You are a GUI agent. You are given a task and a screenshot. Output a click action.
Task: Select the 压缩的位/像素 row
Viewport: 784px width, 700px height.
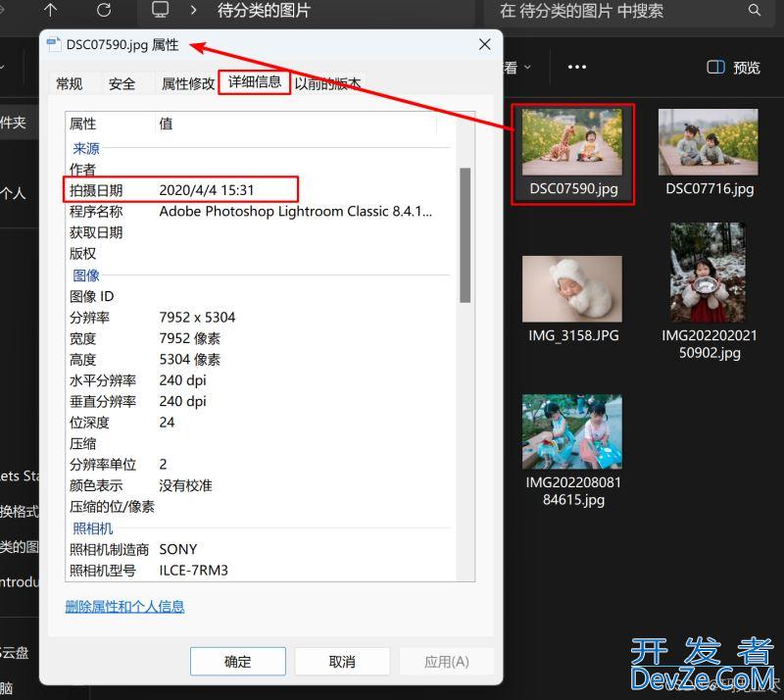click(x=260, y=506)
